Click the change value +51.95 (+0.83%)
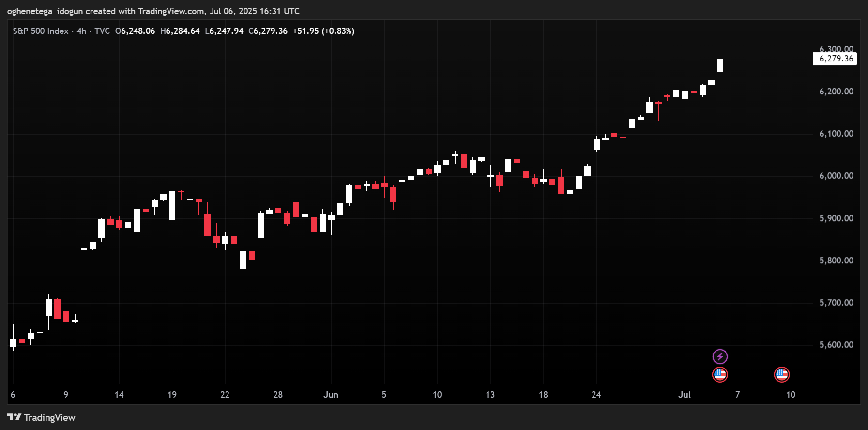Screen dimensions: 868x430 pos(323,31)
